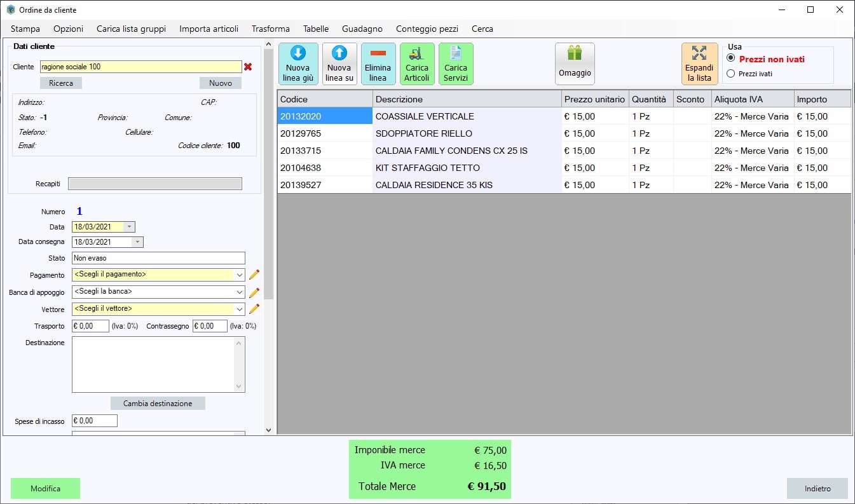This screenshot has width=855, height=504.
Task: Open the Conteggio pezzi menu
Action: click(x=427, y=29)
